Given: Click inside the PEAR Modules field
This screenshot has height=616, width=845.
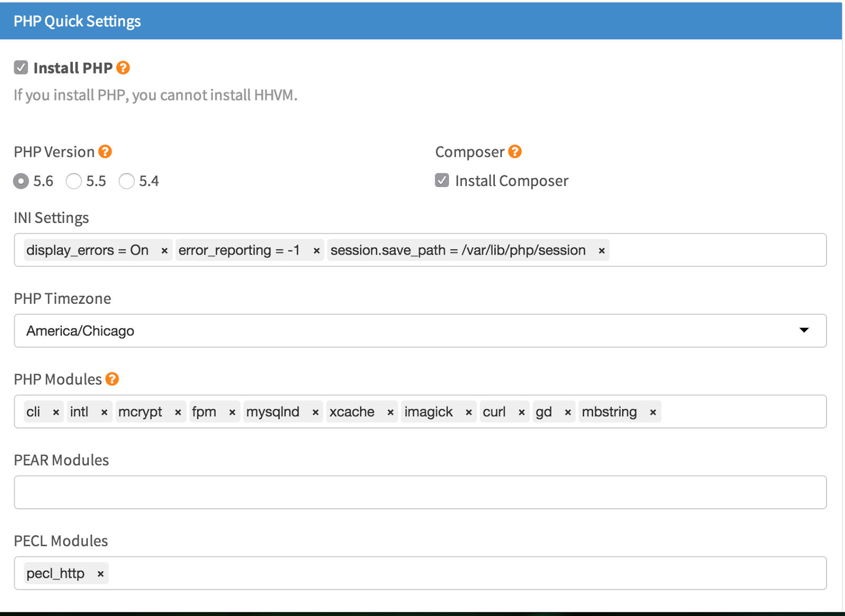Looking at the screenshot, I should point(420,492).
